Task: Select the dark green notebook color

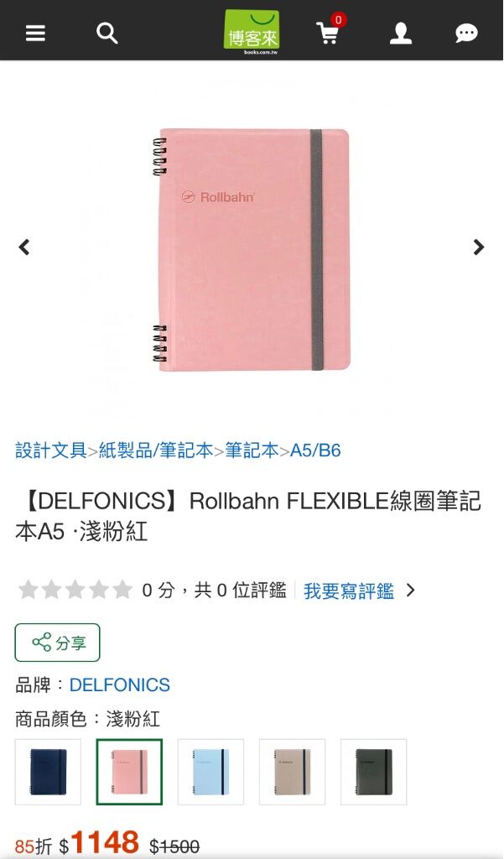Action: 374,772
